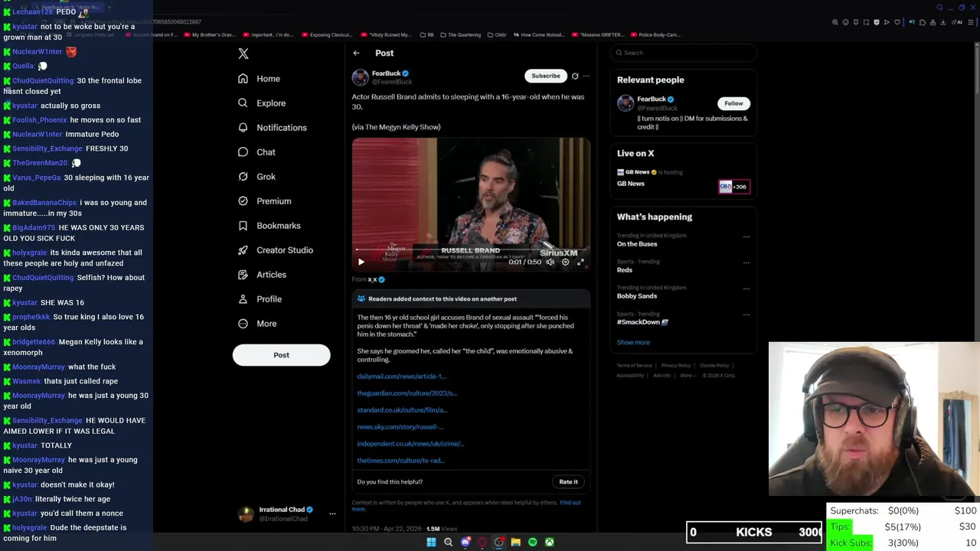This screenshot has height=551, width=980.
Task: Click the browser zoom magnifier icon
Action: pyautogui.click(x=835, y=22)
